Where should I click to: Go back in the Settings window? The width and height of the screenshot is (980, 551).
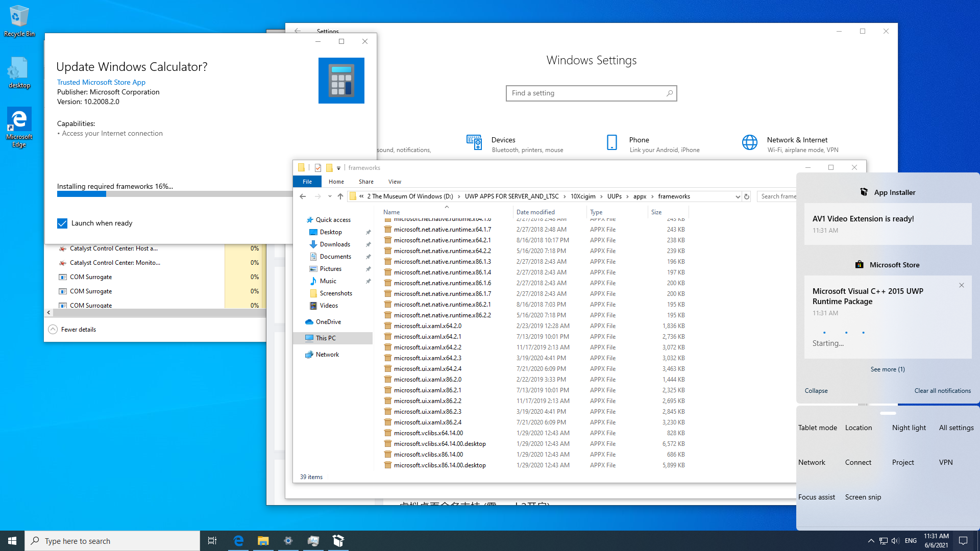click(298, 31)
